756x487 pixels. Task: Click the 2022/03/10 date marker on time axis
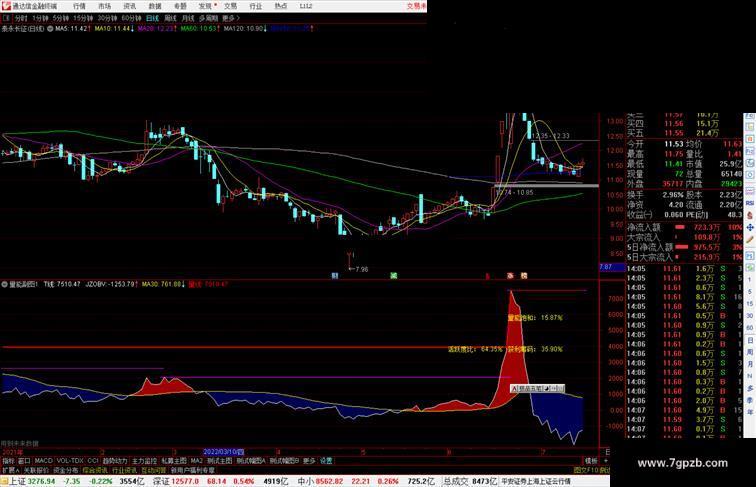(223, 452)
